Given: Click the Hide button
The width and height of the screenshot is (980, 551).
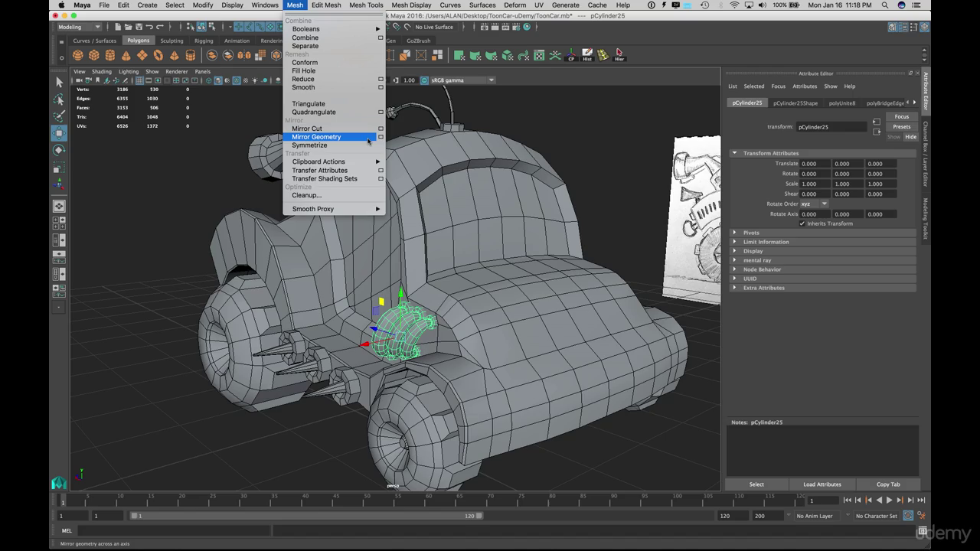Looking at the screenshot, I should pos(910,137).
